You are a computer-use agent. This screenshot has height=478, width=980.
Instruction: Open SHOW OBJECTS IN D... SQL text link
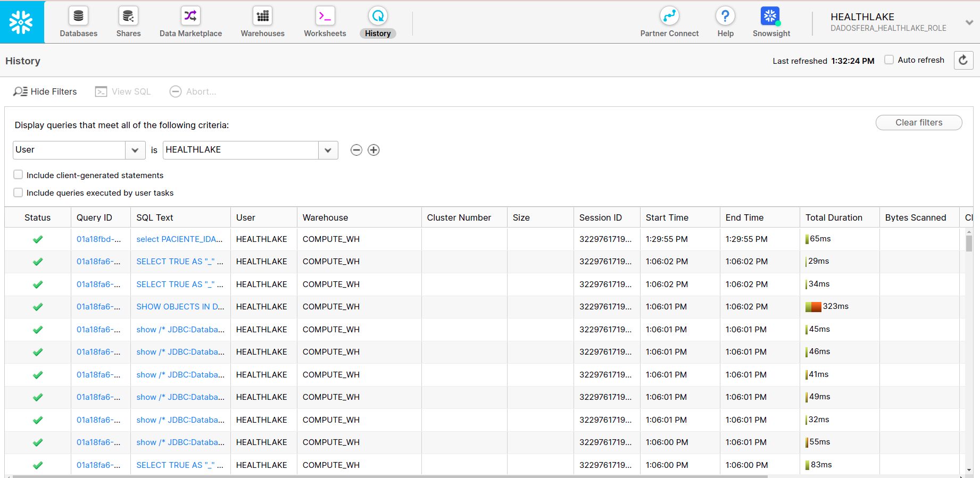click(180, 307)
